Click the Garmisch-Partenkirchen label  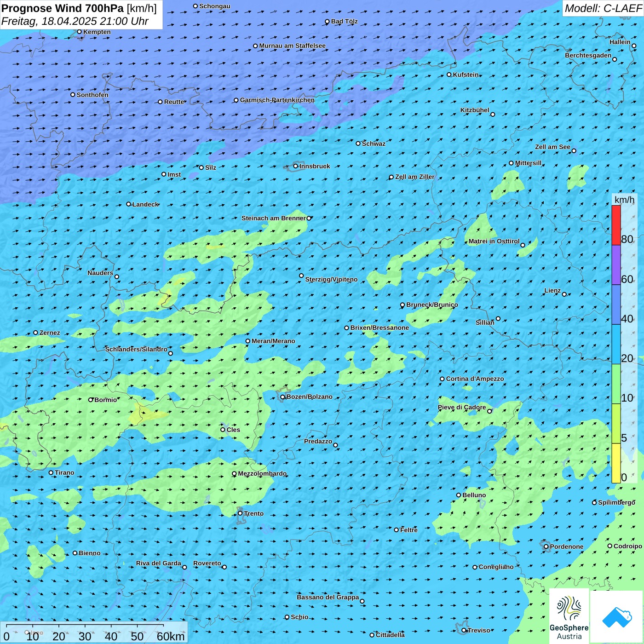pyautogui.click(x=277, y=100)
